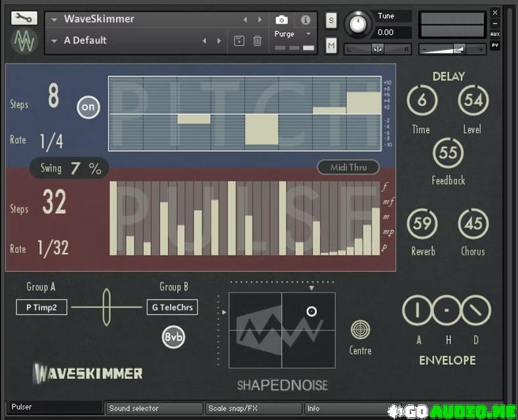Screen dimensions: 518x420
Task: Click the Swing percentage value
Action: 85,168
